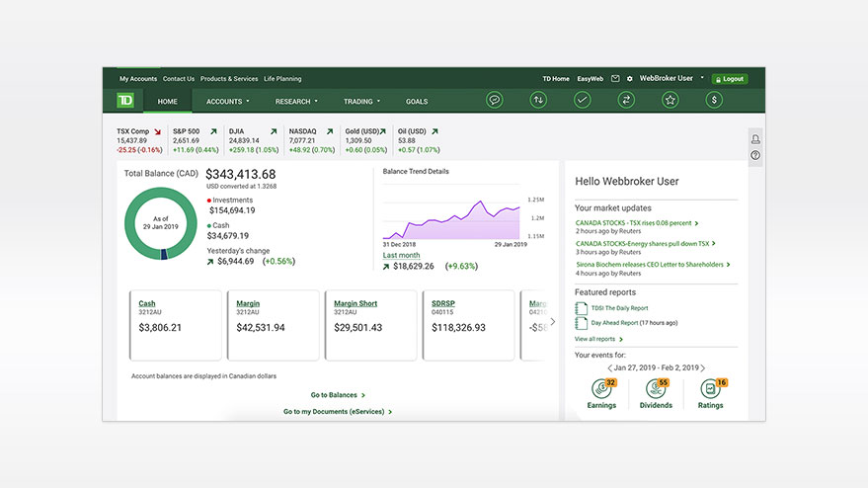Click the TD Home link

556,79
